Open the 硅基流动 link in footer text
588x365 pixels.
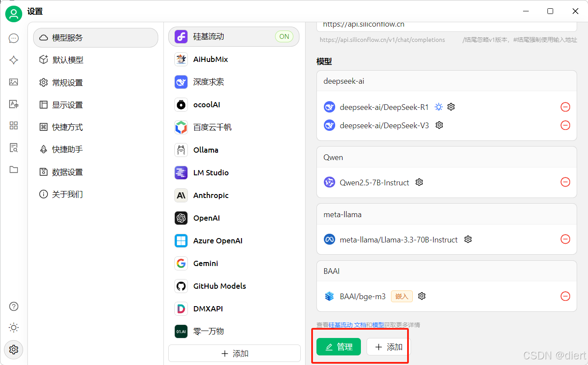(340, 325)
